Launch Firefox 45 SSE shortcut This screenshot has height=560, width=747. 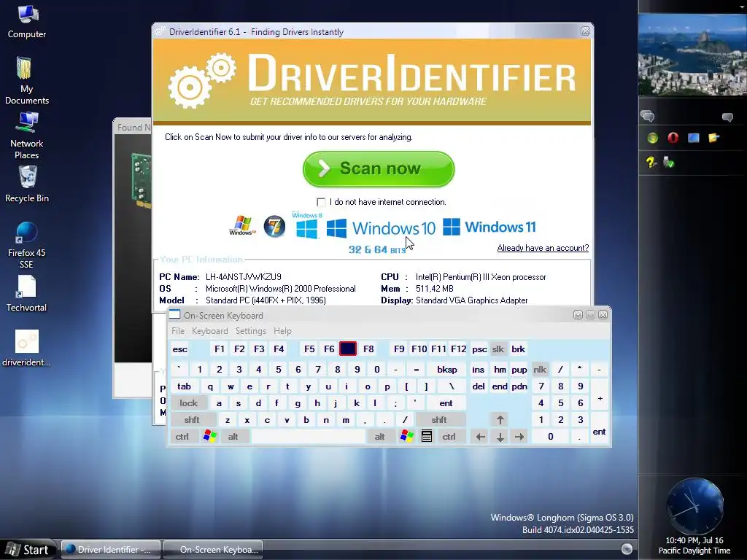[27, 245]
